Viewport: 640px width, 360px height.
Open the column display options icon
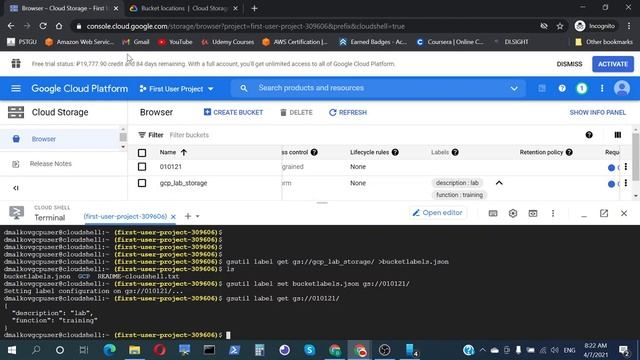(x=618, y=135)
